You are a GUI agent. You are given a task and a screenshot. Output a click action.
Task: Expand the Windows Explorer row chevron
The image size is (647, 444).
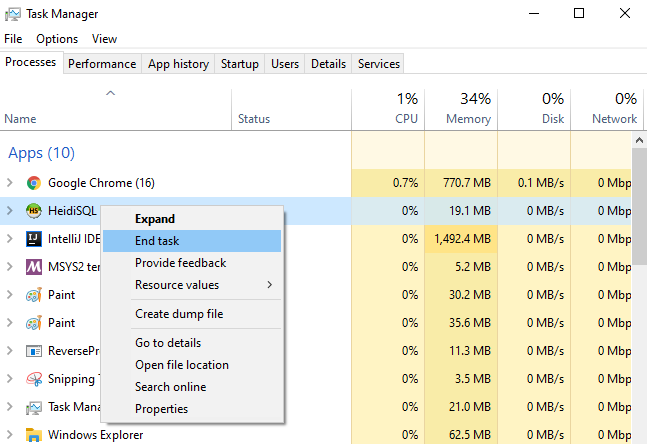(10, 435)
